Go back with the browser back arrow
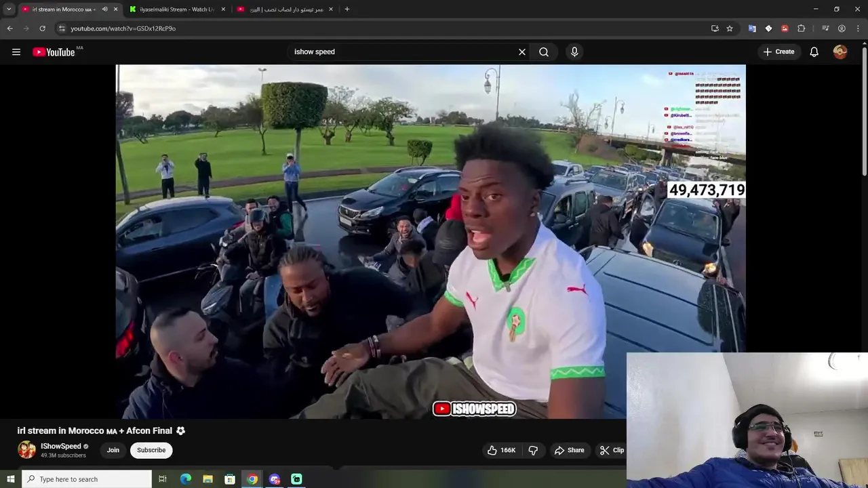Screen dimensions: 868x488 (x=9, y=28)
